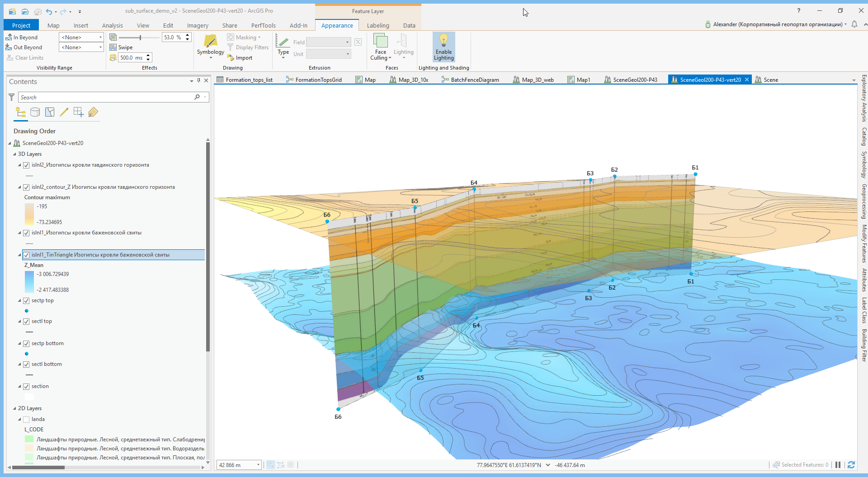Select List By Labeling icon
The height and width of the screenshot is (477, 868).
click(93, 112)
